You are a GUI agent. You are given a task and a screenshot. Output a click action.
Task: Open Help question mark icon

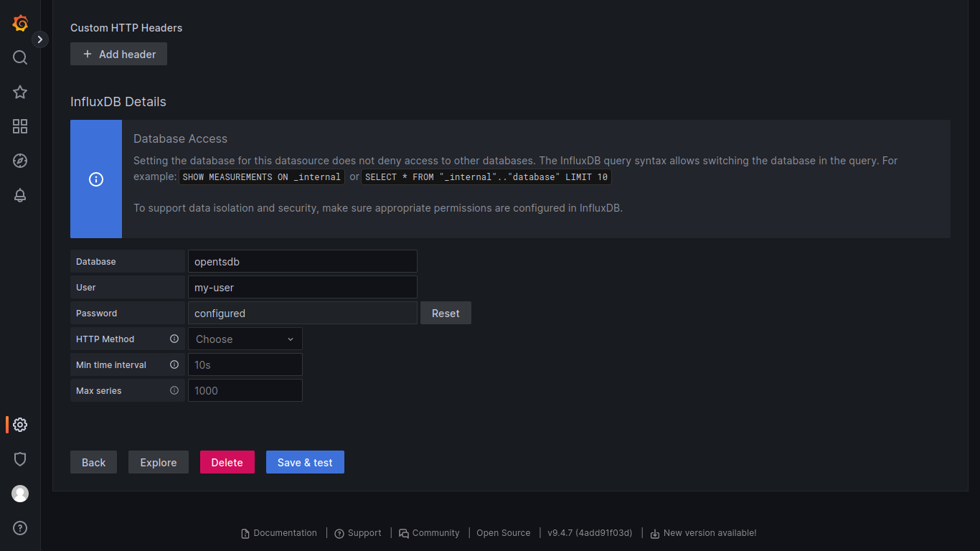click(20, 528)
